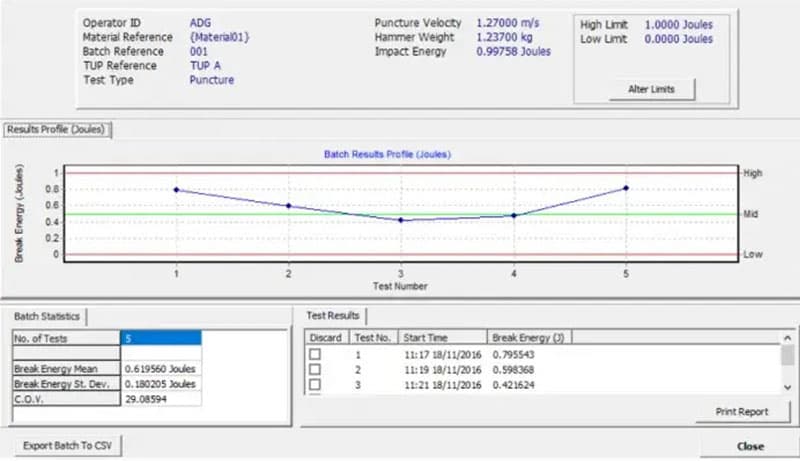
Task: Click the Break Energy Mean label cell
Action: pyautogui.click(x=66, y=369)
